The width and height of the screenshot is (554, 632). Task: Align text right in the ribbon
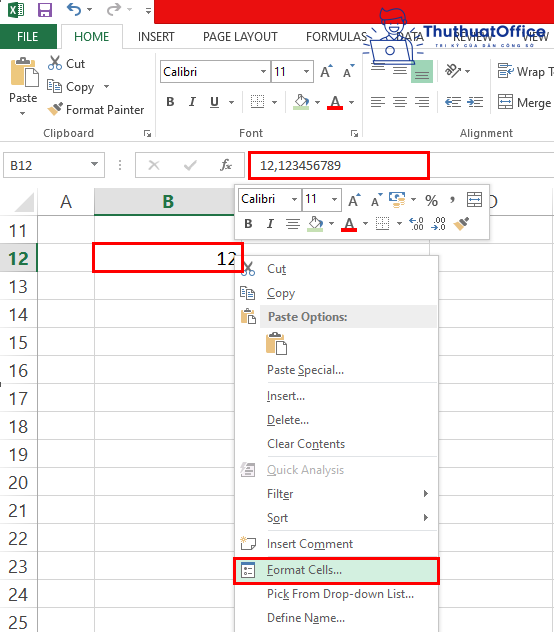(422, 102)
